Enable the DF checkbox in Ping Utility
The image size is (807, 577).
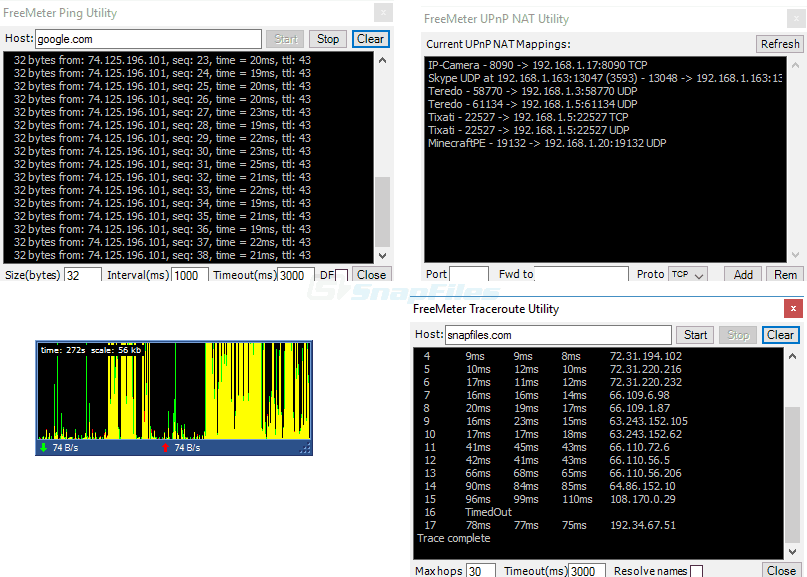(341, 275)
